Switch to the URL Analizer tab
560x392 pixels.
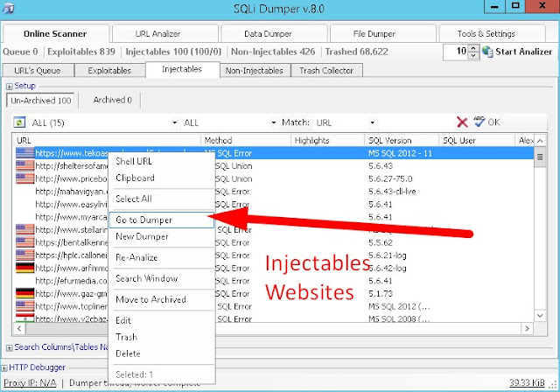click(x=165, y=33)
